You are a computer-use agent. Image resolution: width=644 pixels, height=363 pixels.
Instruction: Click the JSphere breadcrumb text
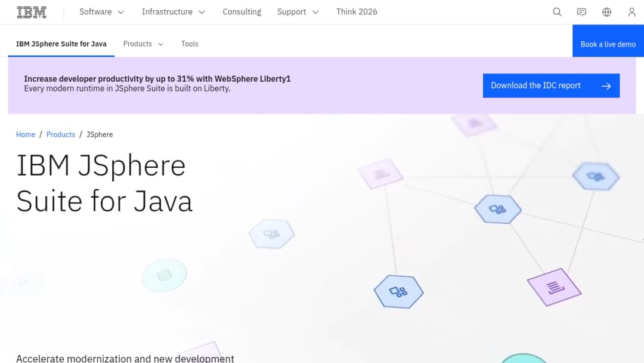[x=100, y=134]
